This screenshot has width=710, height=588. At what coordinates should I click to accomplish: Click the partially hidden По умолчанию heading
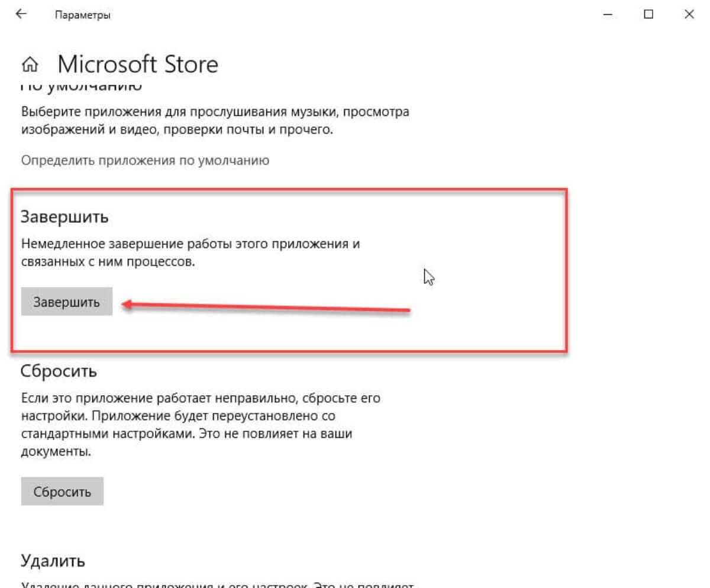point(80,88)
